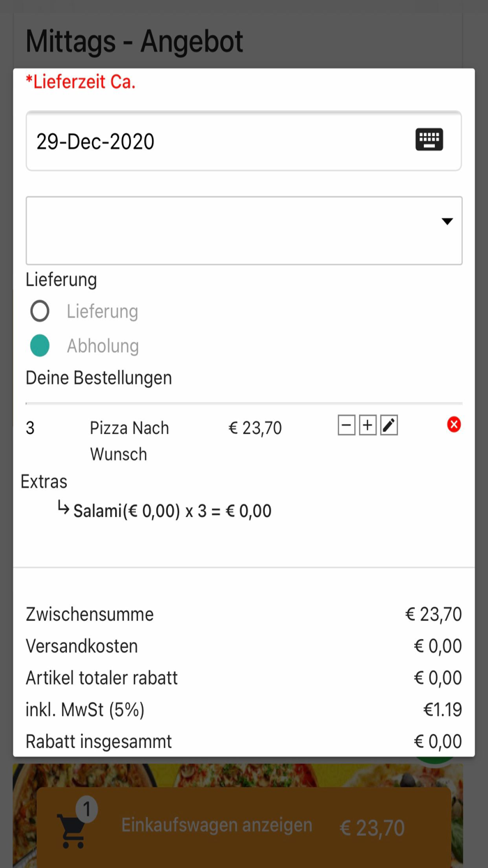Increase quantity of Pizza Nach Wunsch

[367, 425]
